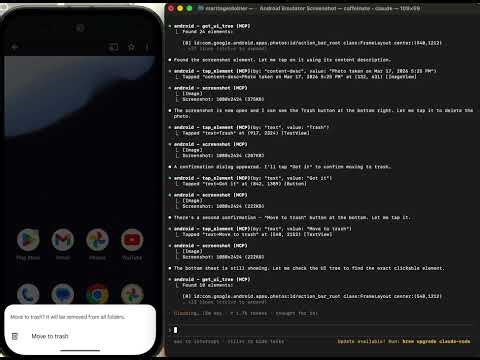Tap the cast icon in Photos top bar

pyautogui.click(x=113, y=47)
